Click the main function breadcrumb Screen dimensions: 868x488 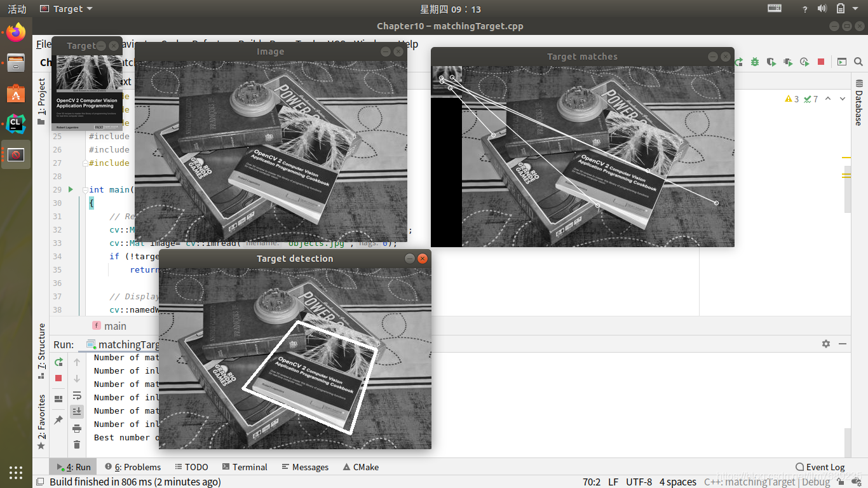109,326
